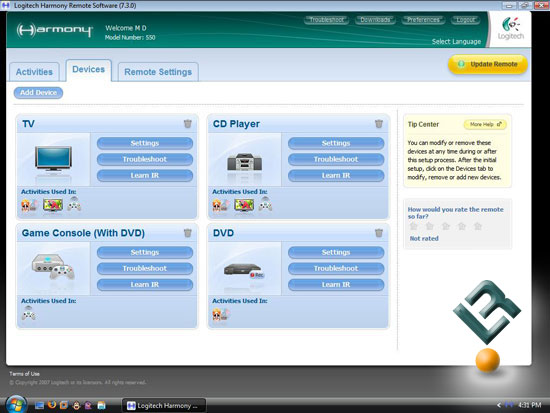This screenshot has height=413, width=550.
Task: Open Settings for the CD Player
Action: 336,143
